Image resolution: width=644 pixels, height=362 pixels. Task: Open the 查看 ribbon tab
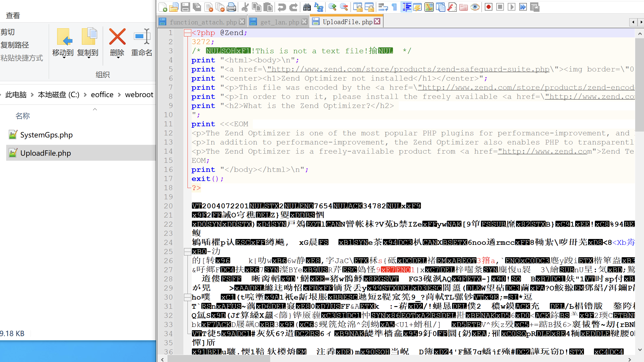pos(13,15)
